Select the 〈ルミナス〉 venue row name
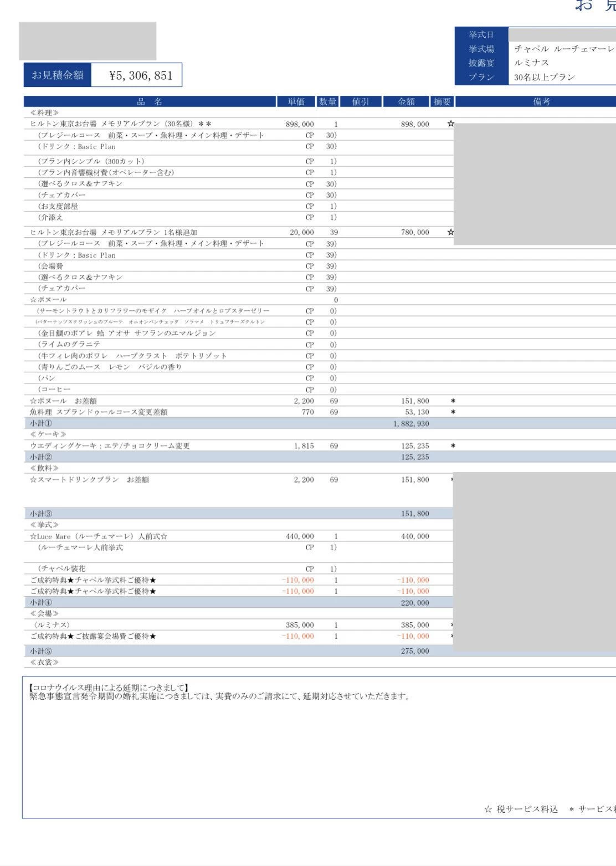 [x=52, y=625]
